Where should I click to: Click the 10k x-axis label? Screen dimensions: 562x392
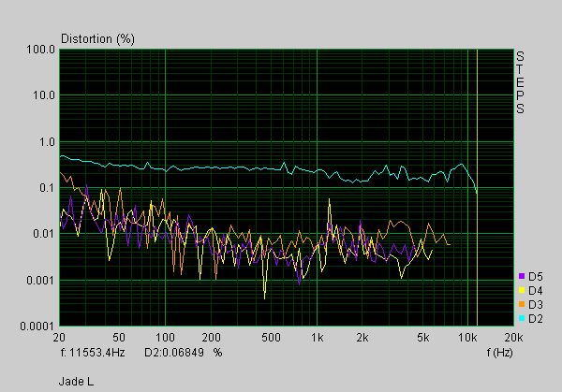pyautogui.click(x=467, y=338)
